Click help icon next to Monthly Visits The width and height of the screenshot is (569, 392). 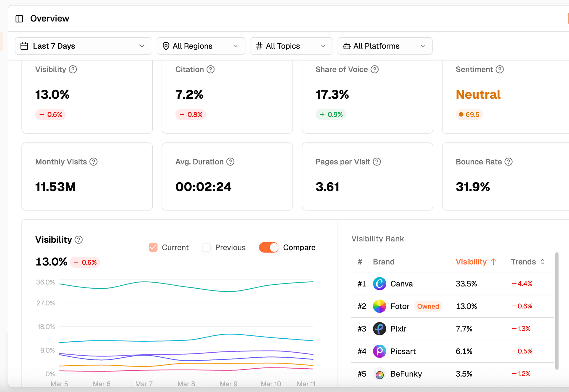point(94,162)
